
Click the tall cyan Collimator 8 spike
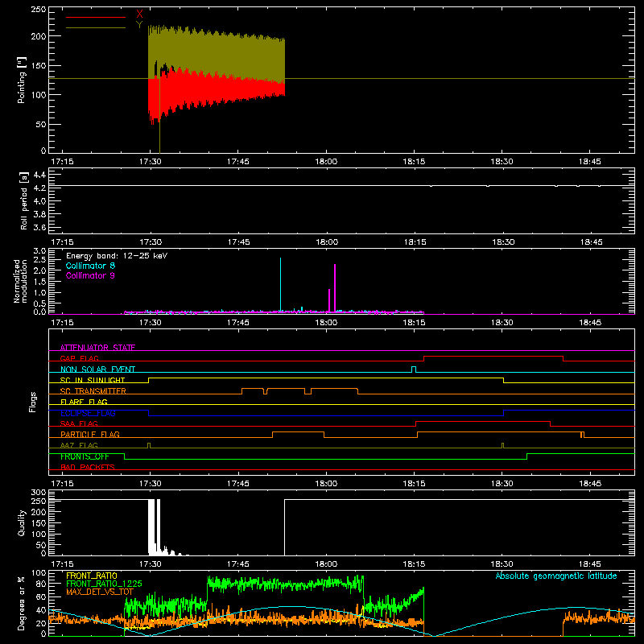(280, 284)
